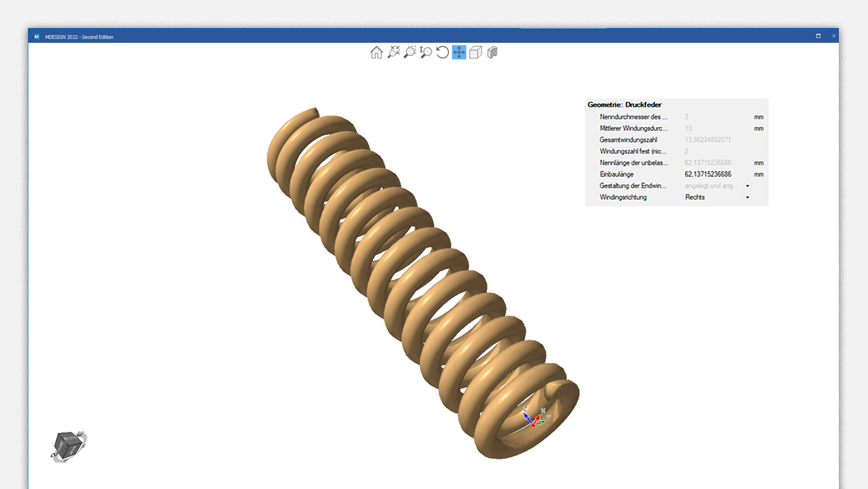Activate the dynamic zoom in/out tool
The image size is (868, 489).
pyautogui.click(x=426, y=53)
